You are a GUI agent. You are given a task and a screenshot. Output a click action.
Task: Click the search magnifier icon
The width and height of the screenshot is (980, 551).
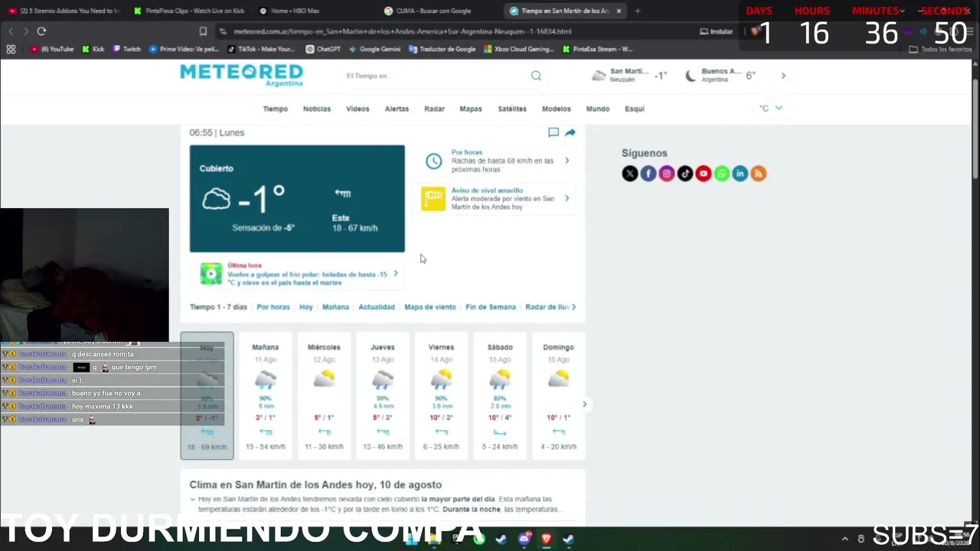coord(536,76)
